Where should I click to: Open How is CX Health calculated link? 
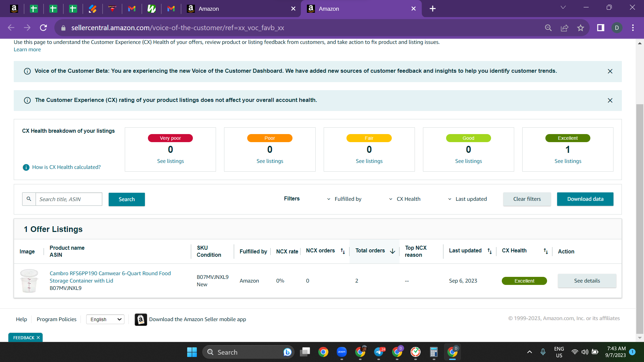[66, 167]
